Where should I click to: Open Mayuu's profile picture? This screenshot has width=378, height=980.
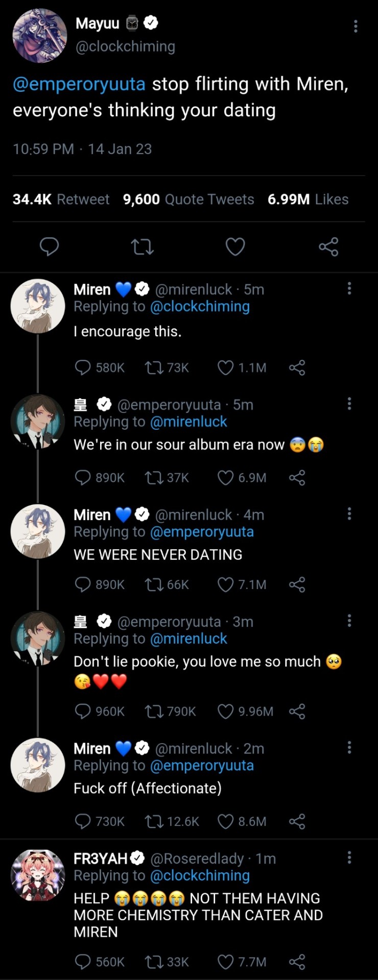point(40,35)
